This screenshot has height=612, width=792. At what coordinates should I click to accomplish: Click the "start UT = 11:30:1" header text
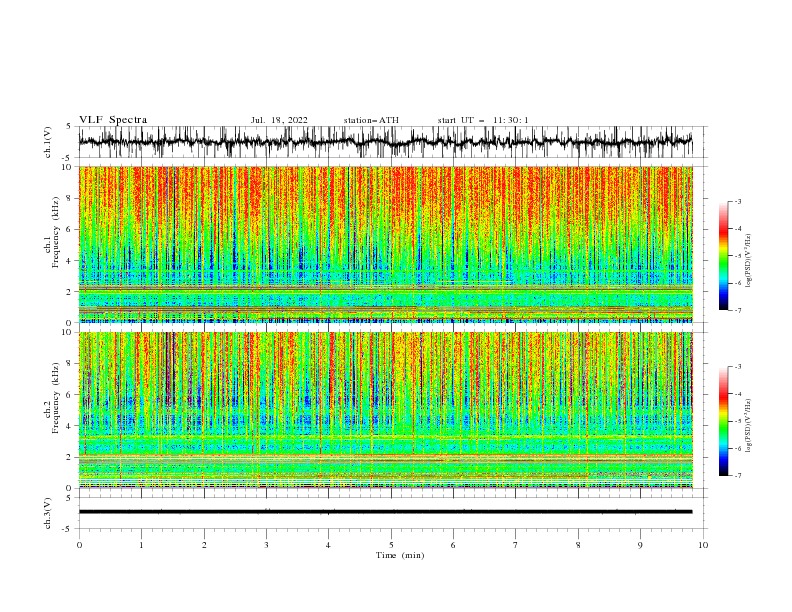click(483, 120)
